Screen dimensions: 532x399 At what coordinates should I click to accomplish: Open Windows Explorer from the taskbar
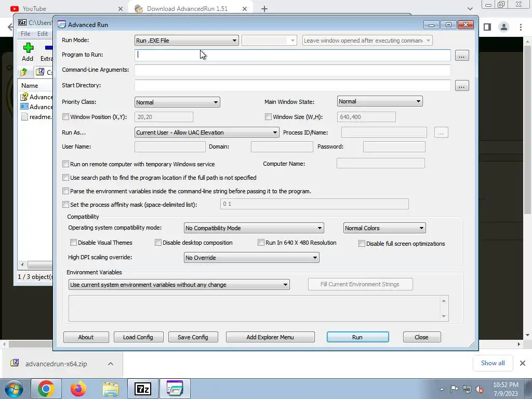point(111,389)
